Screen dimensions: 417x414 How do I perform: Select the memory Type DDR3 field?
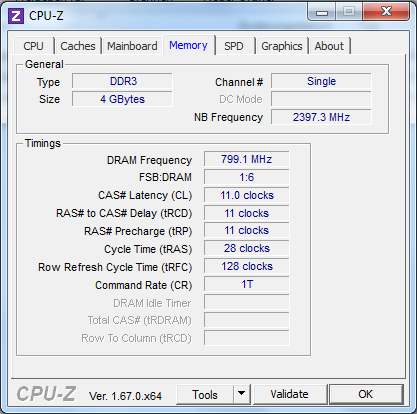[x=122, y=81]
